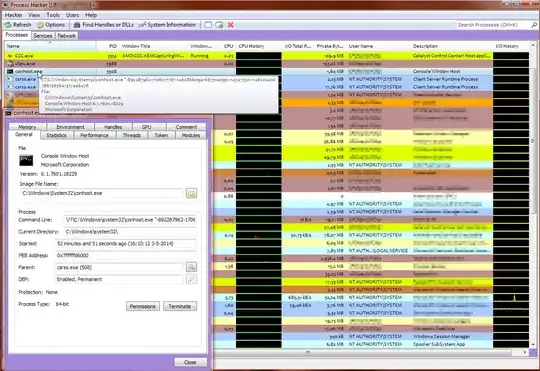540x371 pixels.
Task: Sort by the Description column header
Action: coord(452,46)
